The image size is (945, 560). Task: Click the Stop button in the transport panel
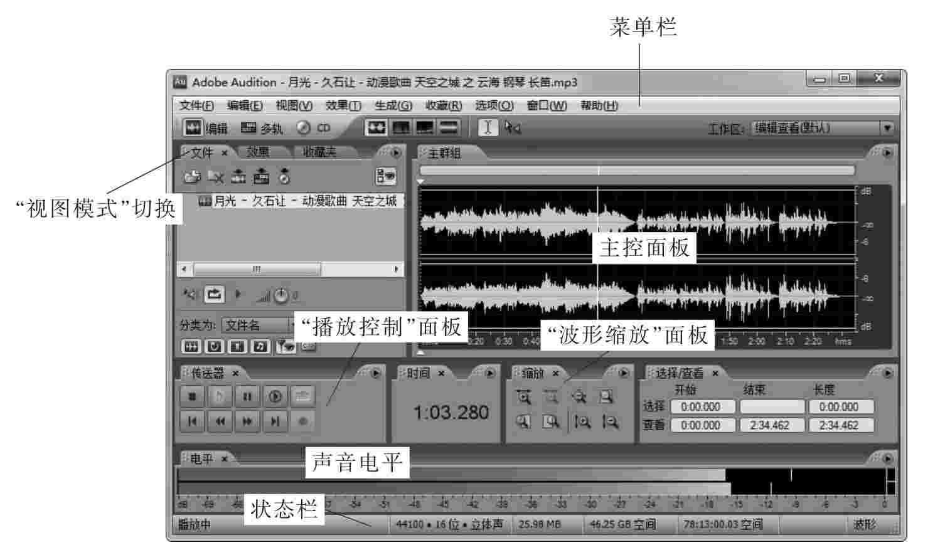click(193, 396)
